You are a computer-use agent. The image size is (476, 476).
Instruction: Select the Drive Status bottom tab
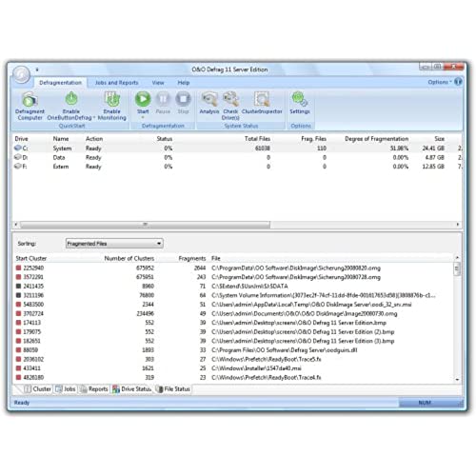pos(132,389)
